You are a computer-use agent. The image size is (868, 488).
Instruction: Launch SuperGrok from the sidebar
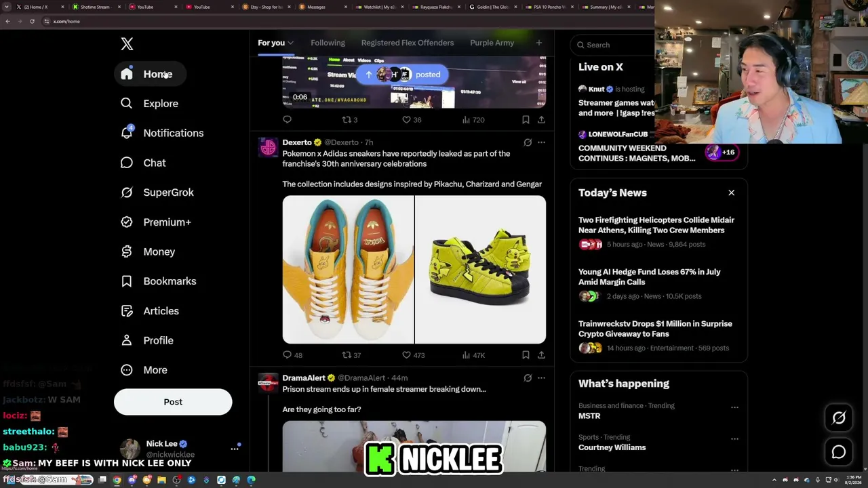pos(157,192)
